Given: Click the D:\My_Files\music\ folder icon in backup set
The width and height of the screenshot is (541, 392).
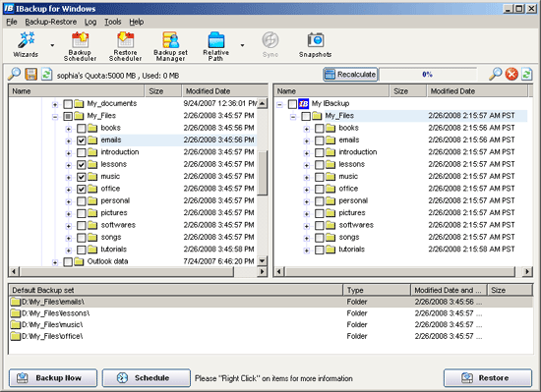Looking at the screenshot, I should [x=16, y=324].
